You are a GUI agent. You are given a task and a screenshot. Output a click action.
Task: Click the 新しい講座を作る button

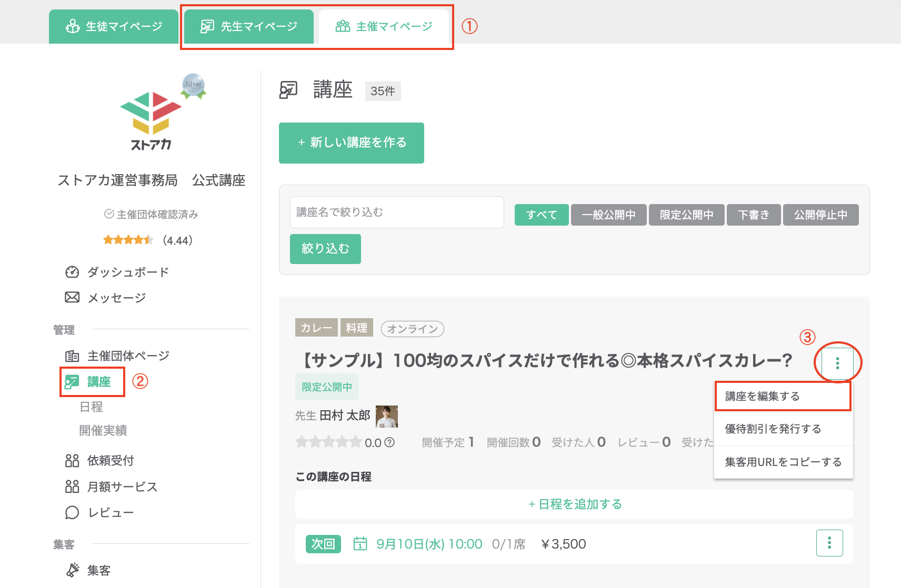click(x=352, y=143)
